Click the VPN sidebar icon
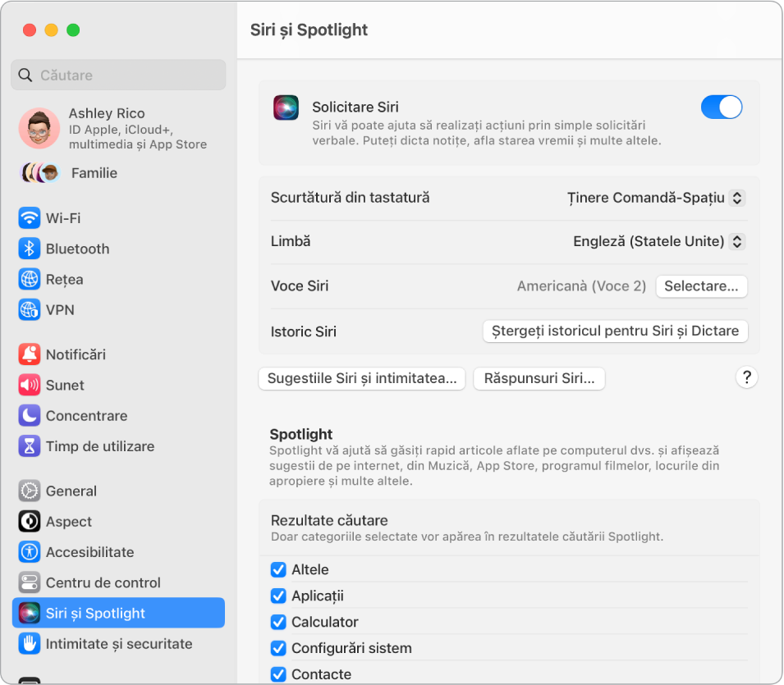The height and width of the screenshot is (685, 784). 30,310
